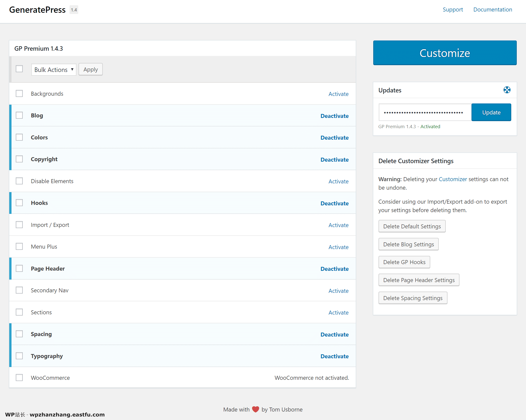Click the green 'Activated' status text

[430, 126]
